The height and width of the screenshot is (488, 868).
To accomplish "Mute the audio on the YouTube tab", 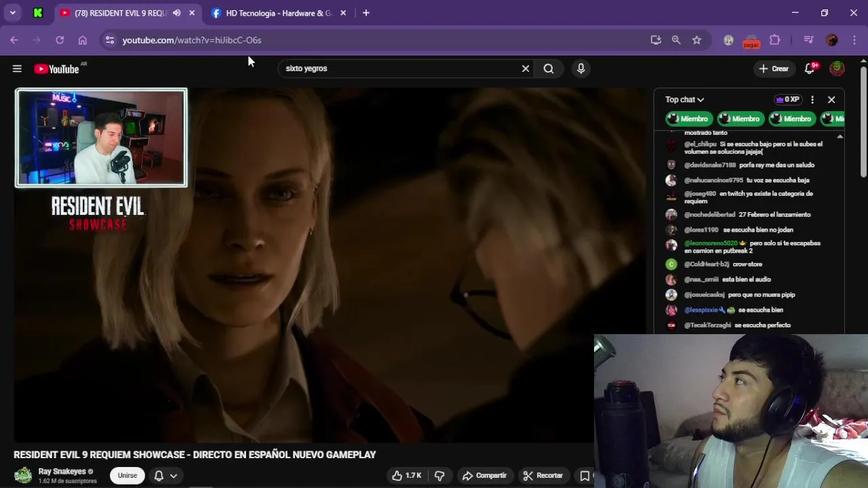I will tap(177, 13).
